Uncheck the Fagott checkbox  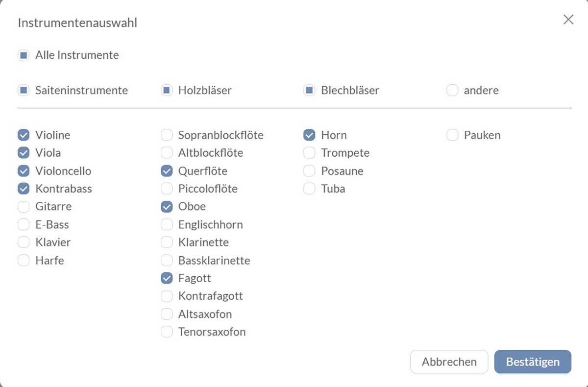click(x=167, y=278)
